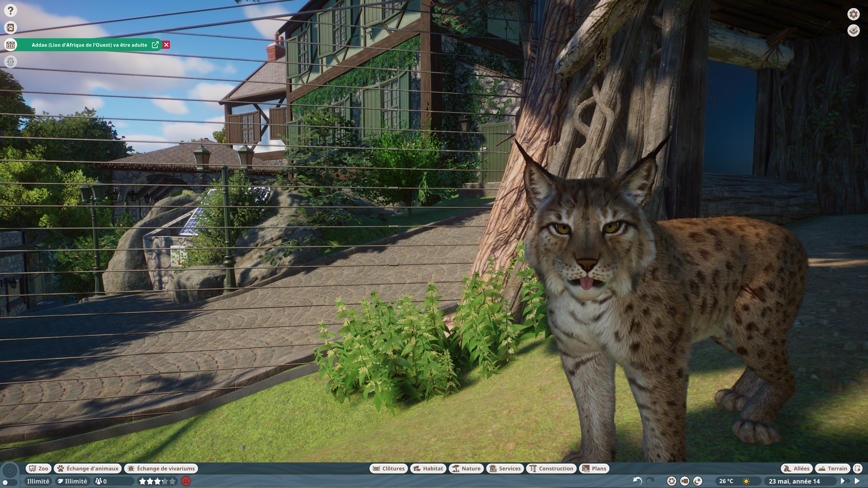Toggle the eye visibility icon

point(11,62)
